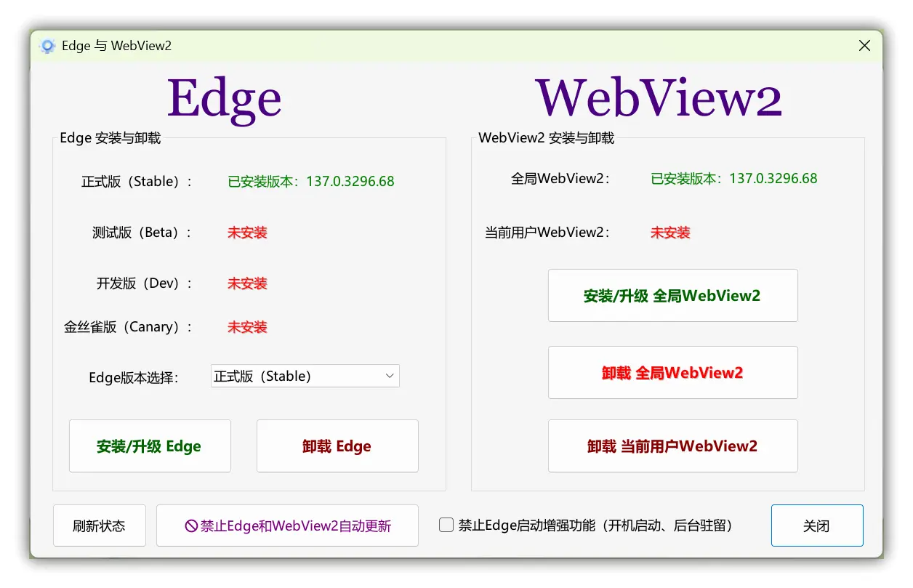Viewport: 913px width, 588px height.
Task: Click the 卸载 Edge button
Action: click(337, 446)
